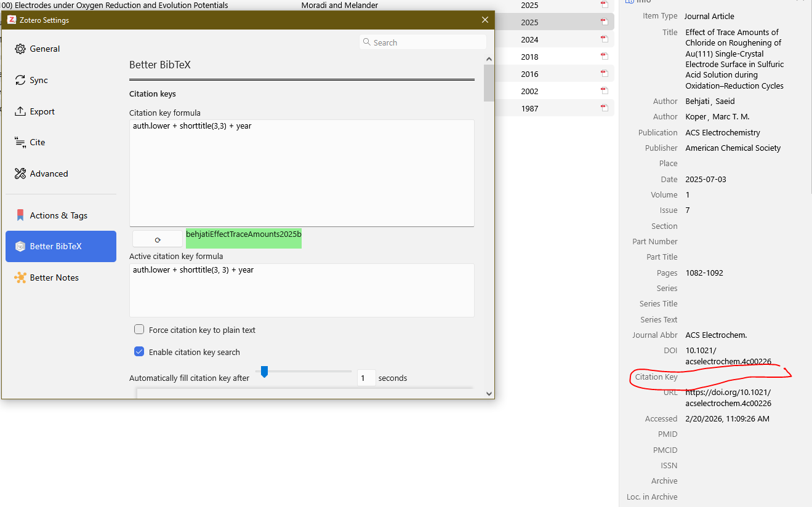The width and height of the screenshot is (812, 507).
Task: Open PDF icon for selected 2025 row
Action: pos(604,22)
